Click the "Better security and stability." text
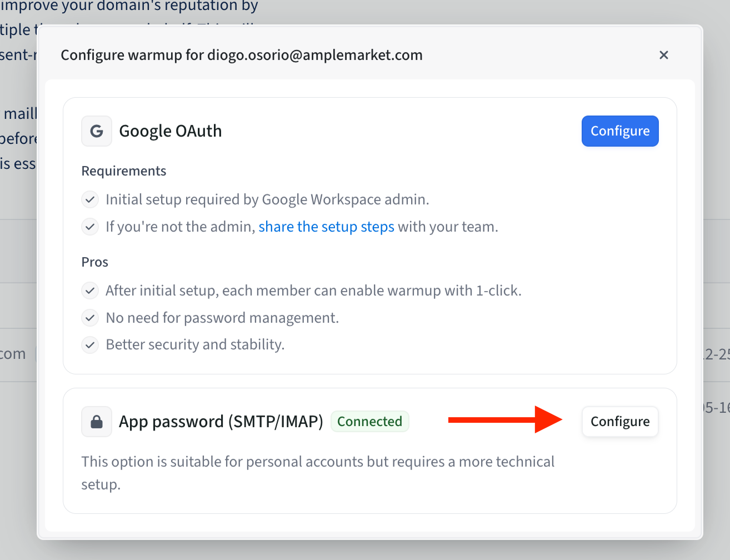The image size is (730, 560). pos(195,345)
